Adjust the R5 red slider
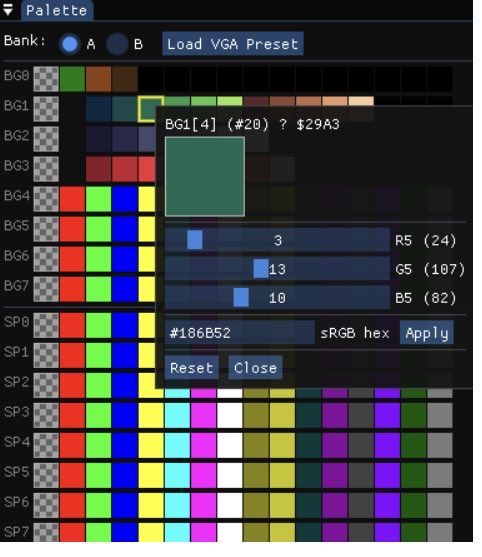Viewport: 482px width, 557px height. (x=277, y=240)
